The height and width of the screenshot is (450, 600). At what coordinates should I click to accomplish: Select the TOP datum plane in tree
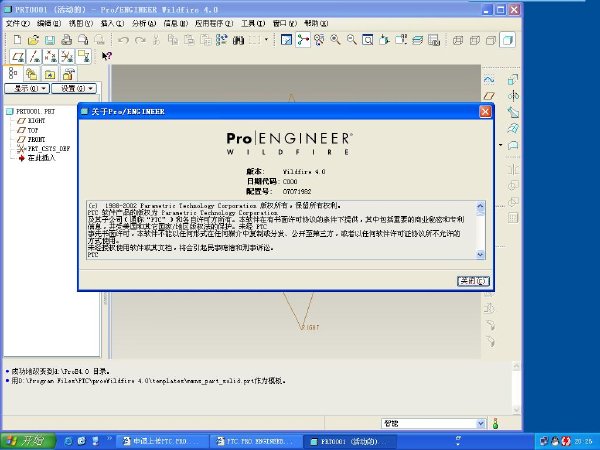[28, 130]
